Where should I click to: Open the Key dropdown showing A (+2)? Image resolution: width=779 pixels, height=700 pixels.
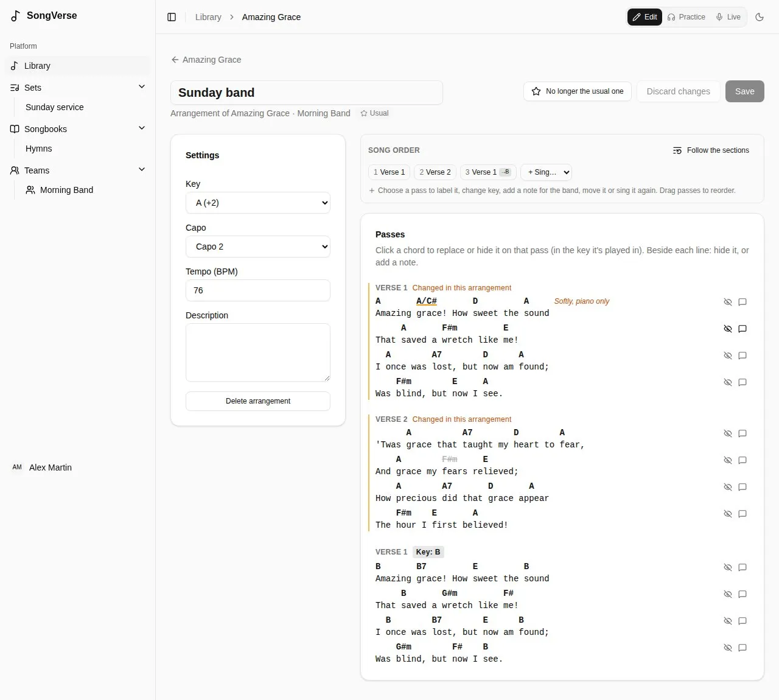point(258,203)
